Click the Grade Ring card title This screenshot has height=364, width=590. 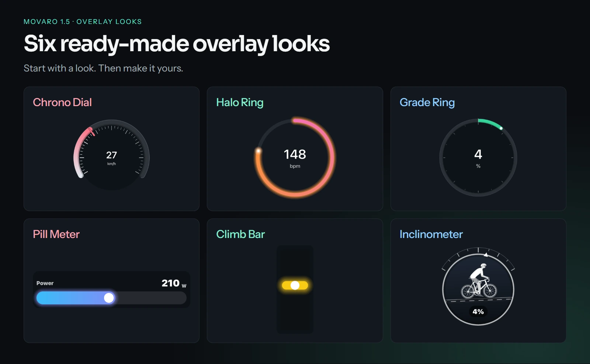point(427,102)
